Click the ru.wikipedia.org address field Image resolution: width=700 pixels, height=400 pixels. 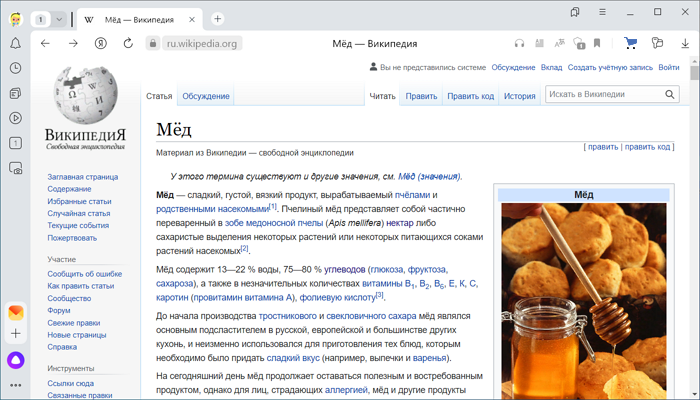(x=202, y=43)
